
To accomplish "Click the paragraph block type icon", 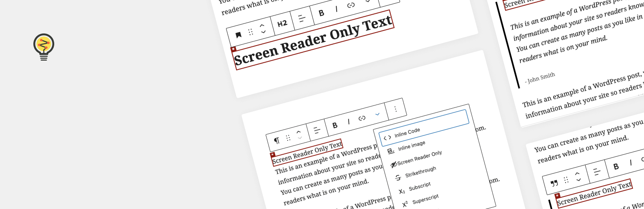I will click(277, 140).
